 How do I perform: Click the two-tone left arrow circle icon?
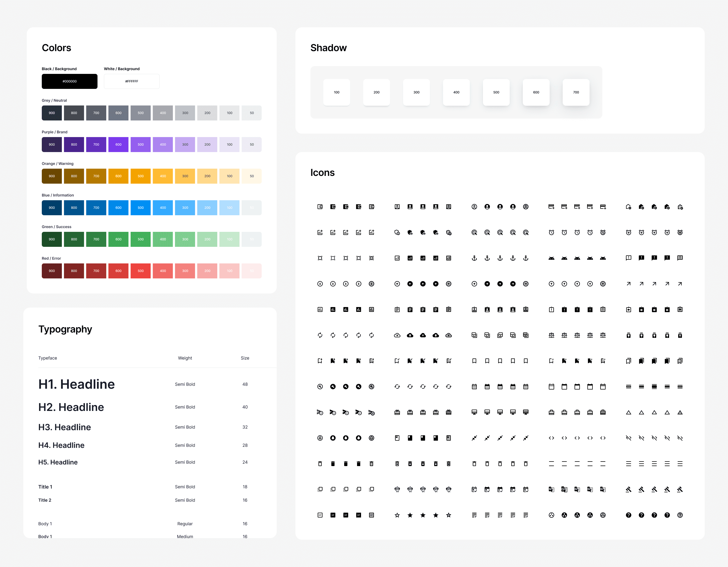tap(448, 284)
